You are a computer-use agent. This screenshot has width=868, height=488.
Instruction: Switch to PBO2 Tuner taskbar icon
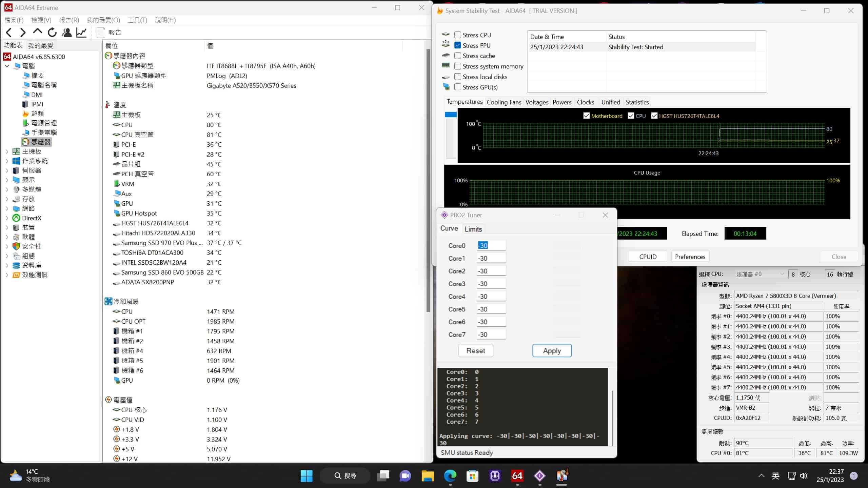(539, 476)
